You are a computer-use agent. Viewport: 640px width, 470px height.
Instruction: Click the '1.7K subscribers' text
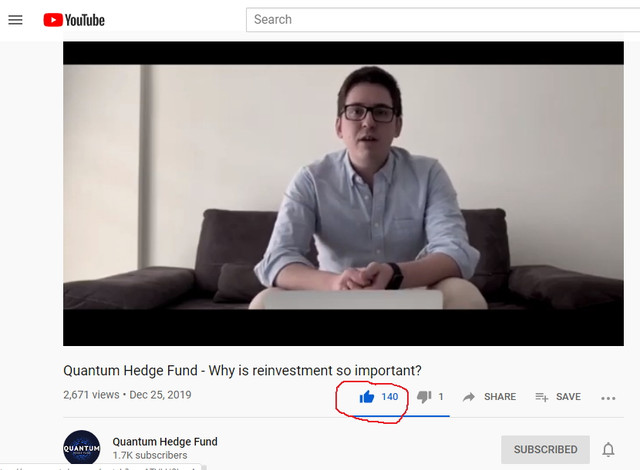tap(150, 455)
